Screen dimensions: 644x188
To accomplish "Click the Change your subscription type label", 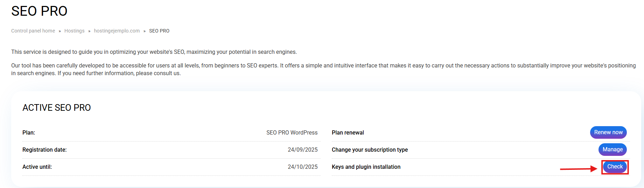I will coord(370,150).
